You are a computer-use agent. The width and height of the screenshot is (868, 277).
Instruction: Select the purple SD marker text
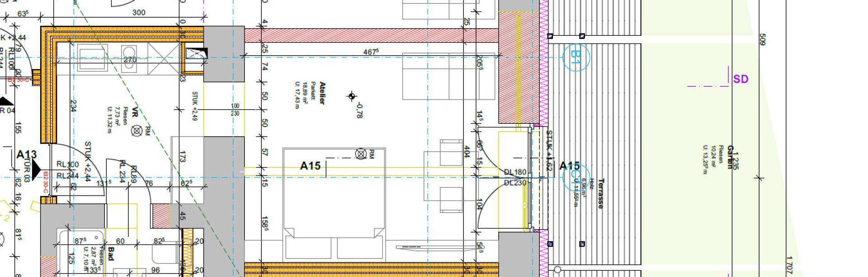tap(741, 79)
